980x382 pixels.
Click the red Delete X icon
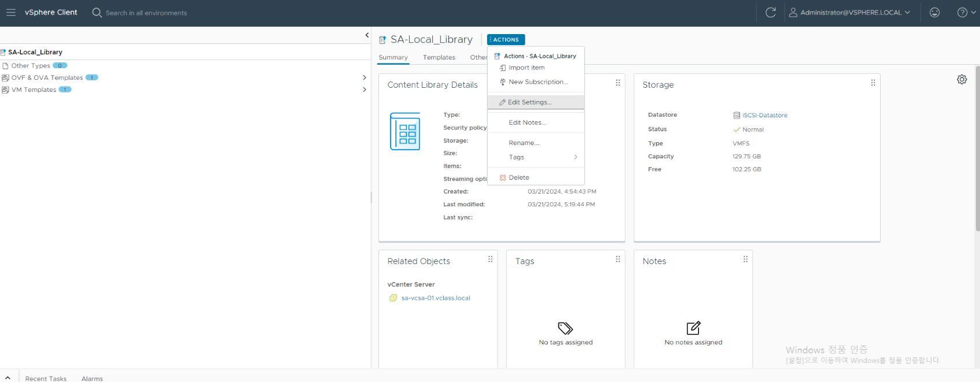point(503,177)
